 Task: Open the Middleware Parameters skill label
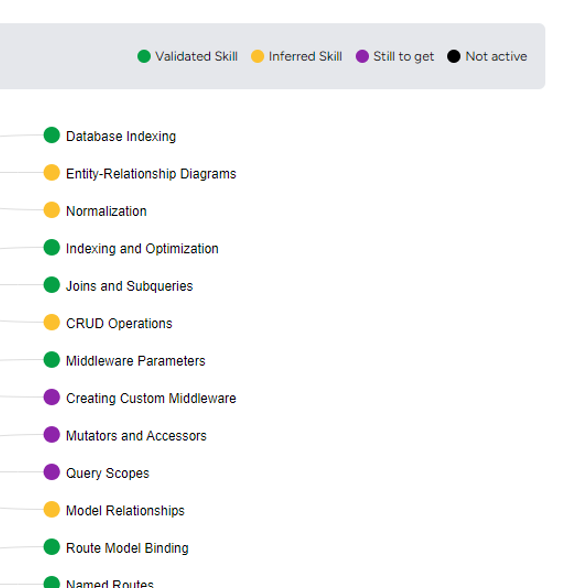click(135, 361)
